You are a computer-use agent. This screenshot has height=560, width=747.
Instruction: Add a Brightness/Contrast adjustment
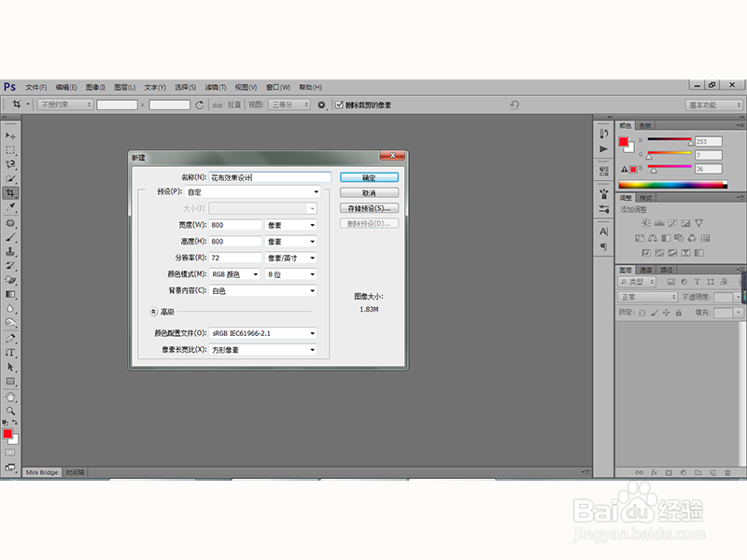(645, 223)
